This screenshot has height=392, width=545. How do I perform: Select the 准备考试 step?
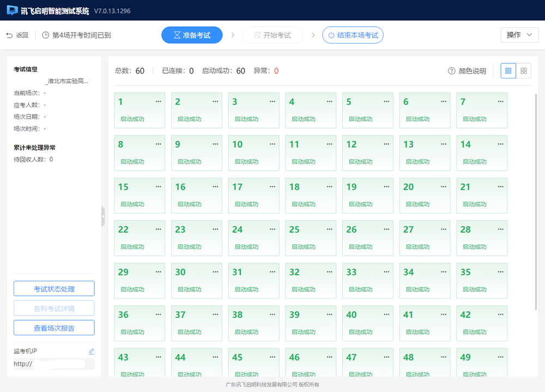[x=192, y=35]
